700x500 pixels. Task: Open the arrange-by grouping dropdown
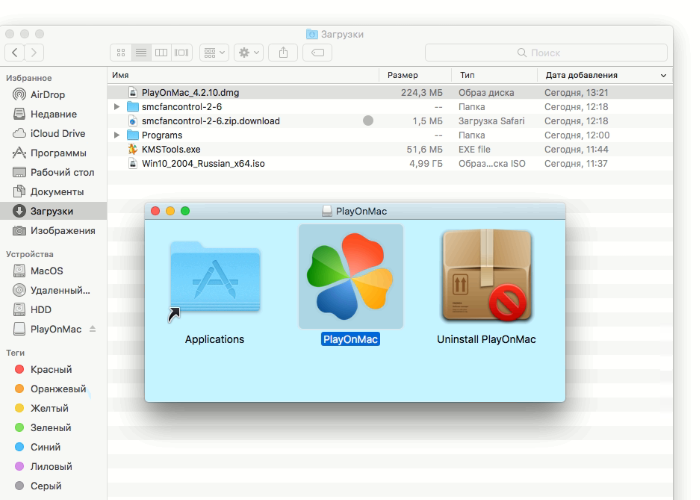coord(214,53)
